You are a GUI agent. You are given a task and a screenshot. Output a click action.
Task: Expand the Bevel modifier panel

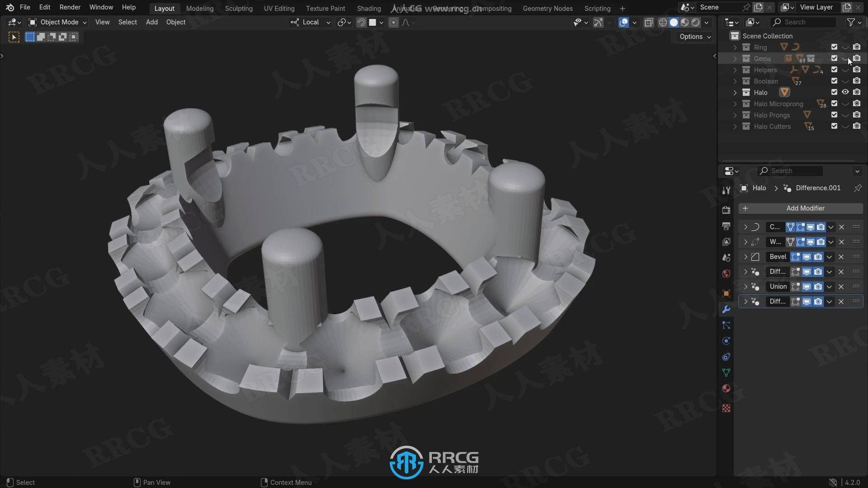coord(745,257)
